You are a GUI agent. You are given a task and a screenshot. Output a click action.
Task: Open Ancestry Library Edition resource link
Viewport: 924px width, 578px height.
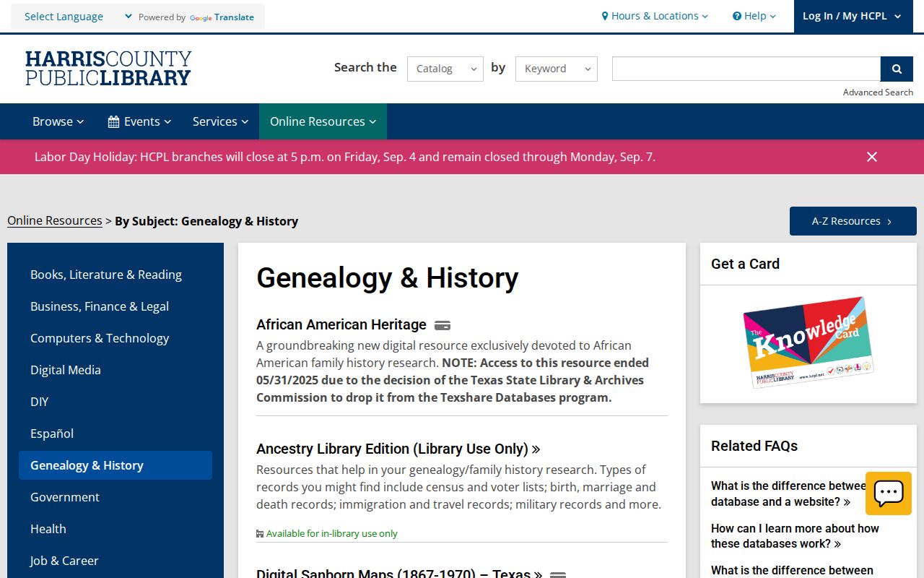pos(398,449)
